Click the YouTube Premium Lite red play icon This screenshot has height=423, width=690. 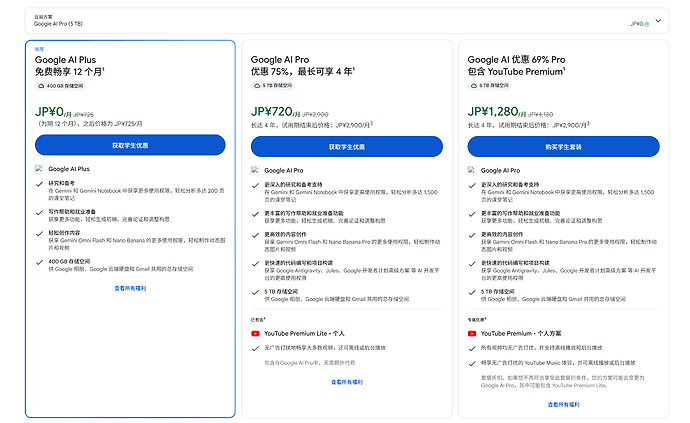tap(255, 334)
